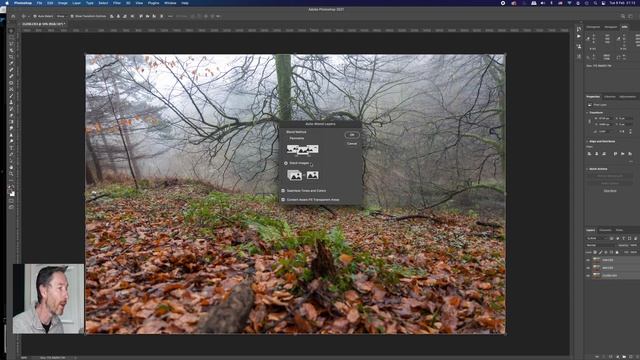Click align bottom edges icon in Properties
640x360 pixels.
point(630,153)
